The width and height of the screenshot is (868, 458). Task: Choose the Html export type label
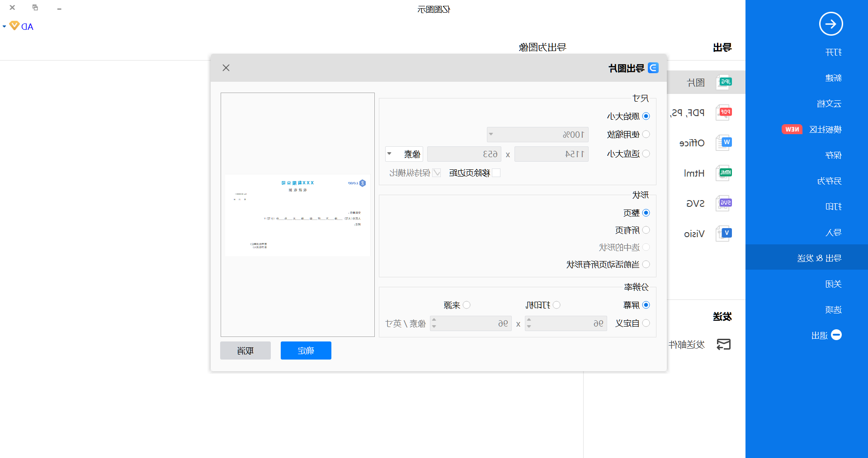tap(694, 173)
